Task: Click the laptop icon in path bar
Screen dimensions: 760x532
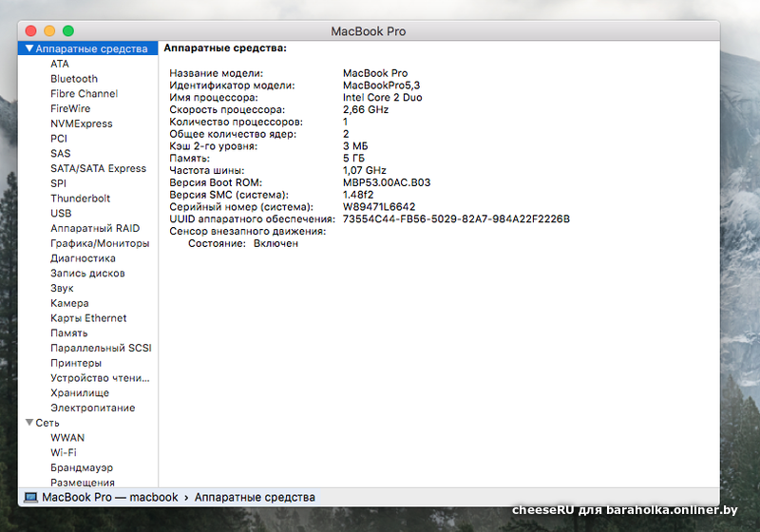Action: 30,498
